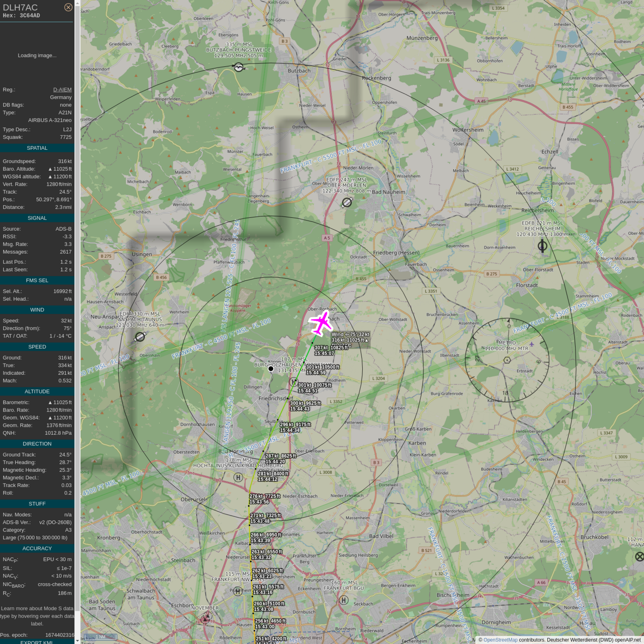The height and width of the screenshot is (644, 644).
Task: Click the NOVEMBER reporting point marker
Action: (x=206, y=619)
